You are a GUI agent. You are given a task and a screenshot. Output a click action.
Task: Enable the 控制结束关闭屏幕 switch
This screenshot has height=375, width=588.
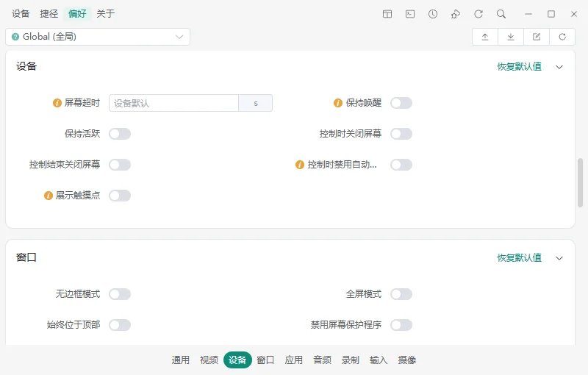coord(120,165)
